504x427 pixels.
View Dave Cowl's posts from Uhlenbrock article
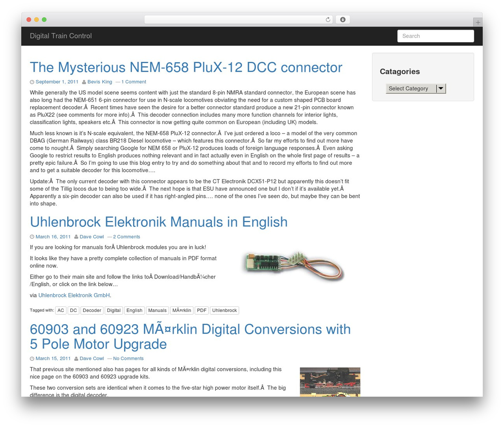[92, 237]
